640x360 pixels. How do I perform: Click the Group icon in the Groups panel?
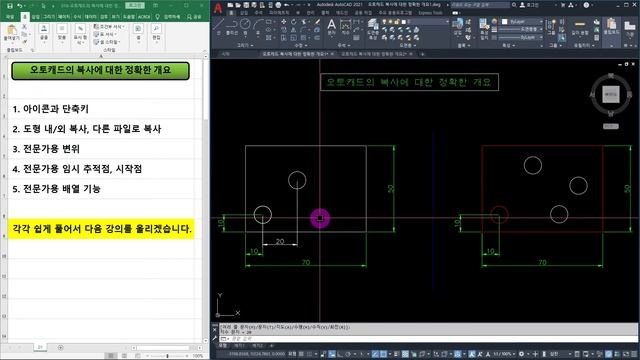[551, 25]
